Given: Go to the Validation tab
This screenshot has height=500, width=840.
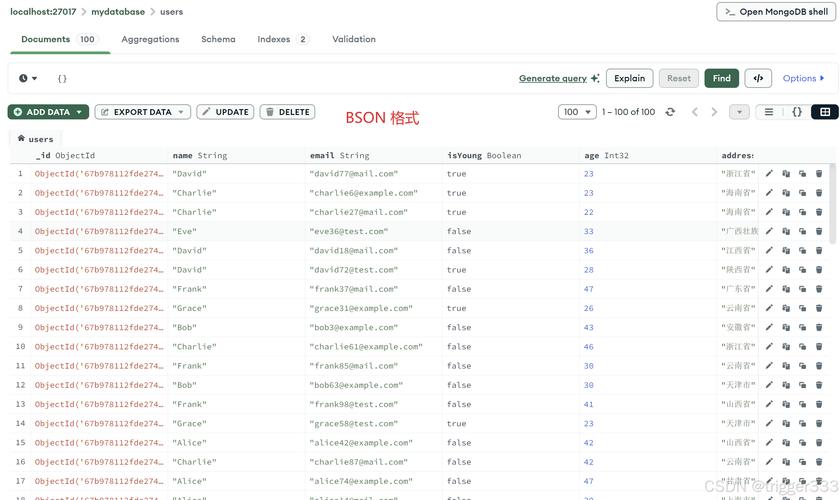Looking at the screenshot, I should coord(354,39).
